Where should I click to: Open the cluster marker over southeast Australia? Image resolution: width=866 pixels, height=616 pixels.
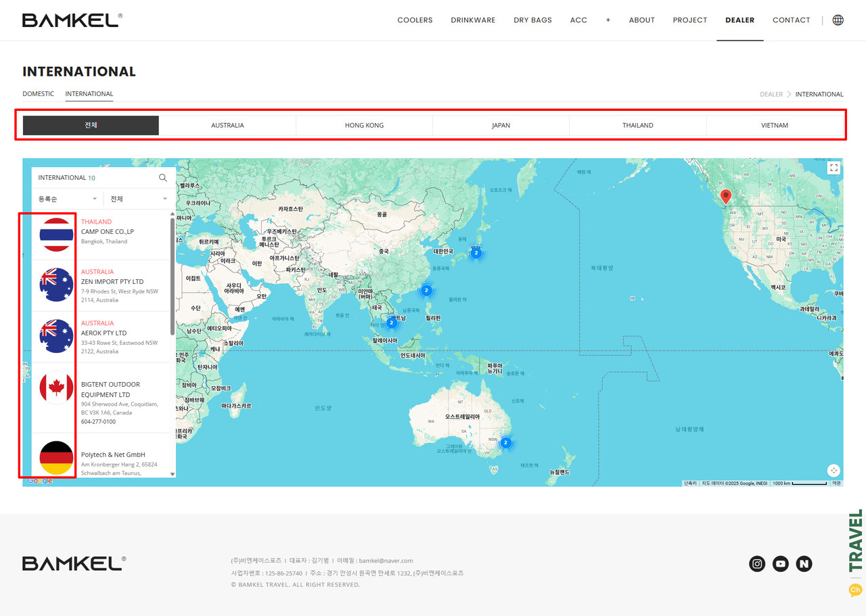point(505,443)
